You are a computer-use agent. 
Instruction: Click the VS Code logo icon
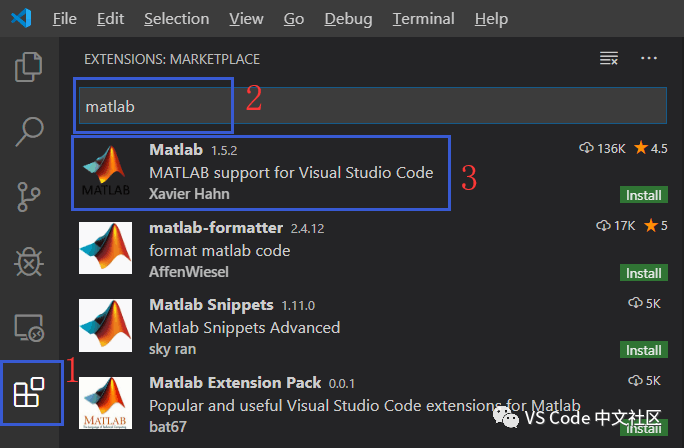[21, 18]
